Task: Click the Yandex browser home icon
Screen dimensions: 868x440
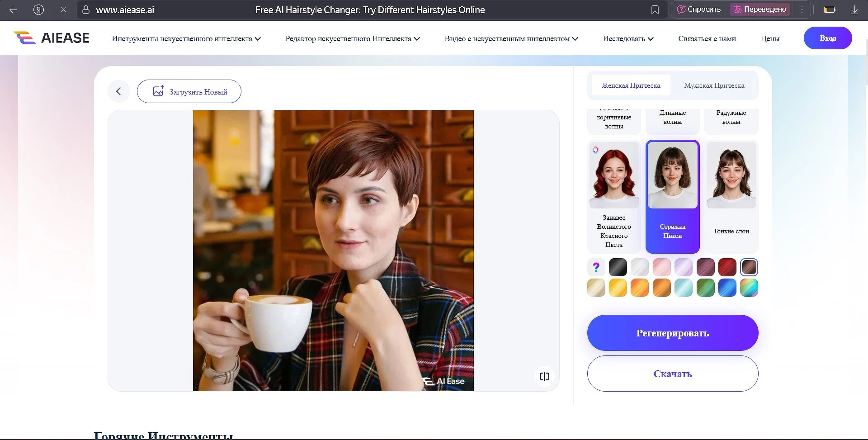Action: coord(38,9)
